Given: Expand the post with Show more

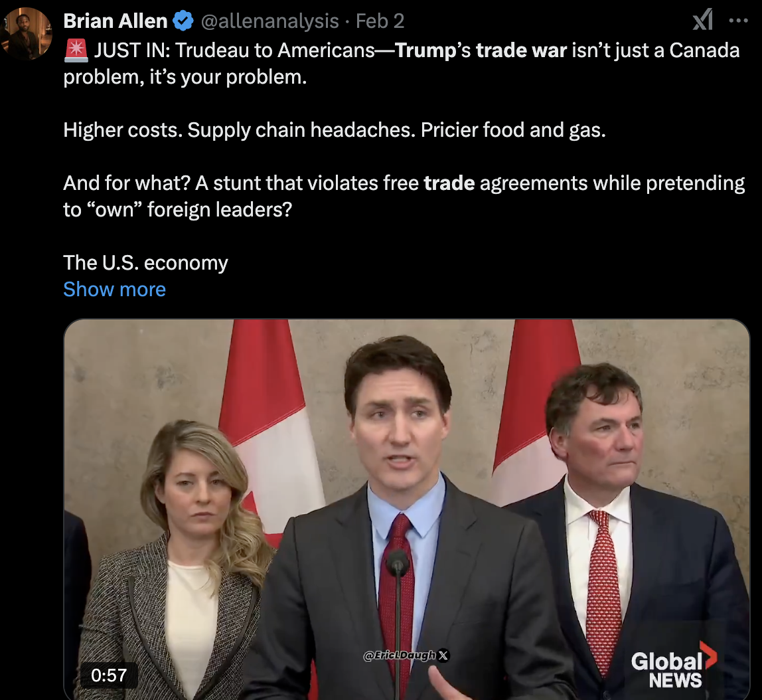Looking at the screenshot, I should (x=115, y=290).
